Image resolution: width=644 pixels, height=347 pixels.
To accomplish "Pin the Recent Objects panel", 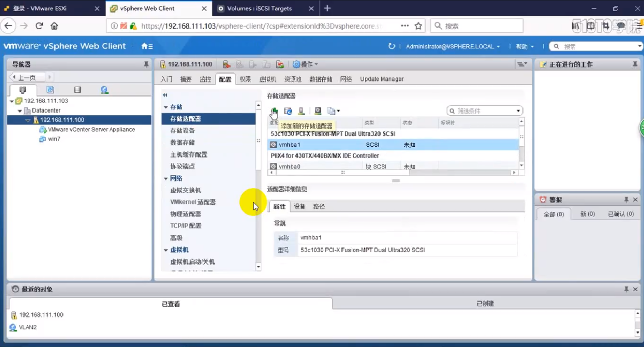I will [x=626, y=289].
